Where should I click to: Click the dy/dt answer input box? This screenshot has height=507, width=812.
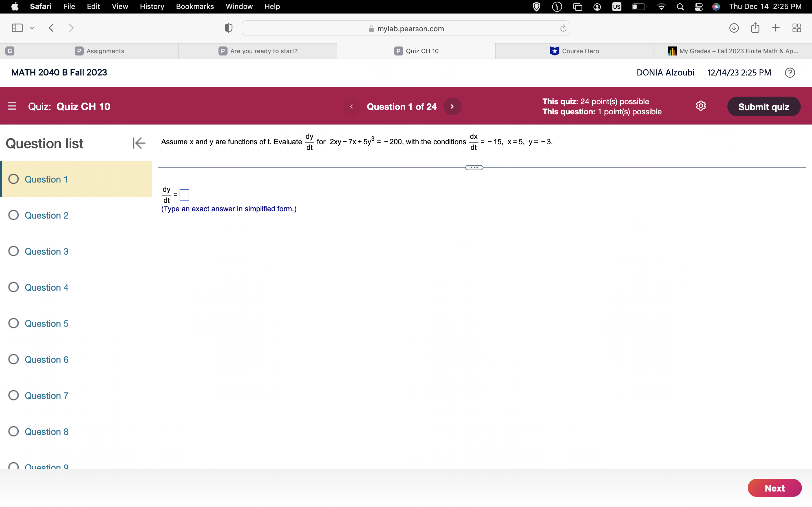click(184, 195)
